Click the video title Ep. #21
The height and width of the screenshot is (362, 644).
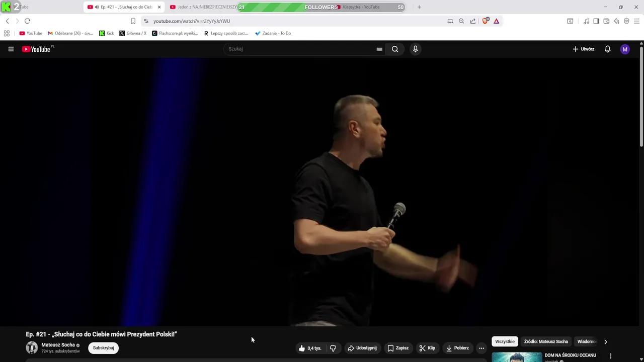click(x=102, y=334)
